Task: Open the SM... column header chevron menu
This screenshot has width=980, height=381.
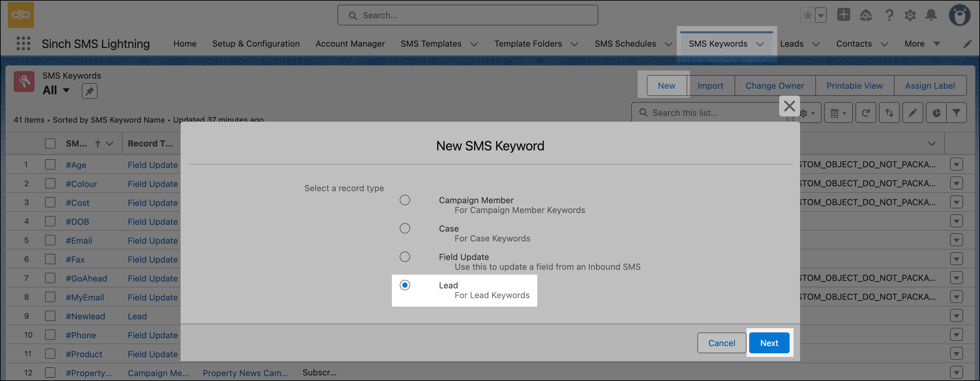Action: coord(110,144)
